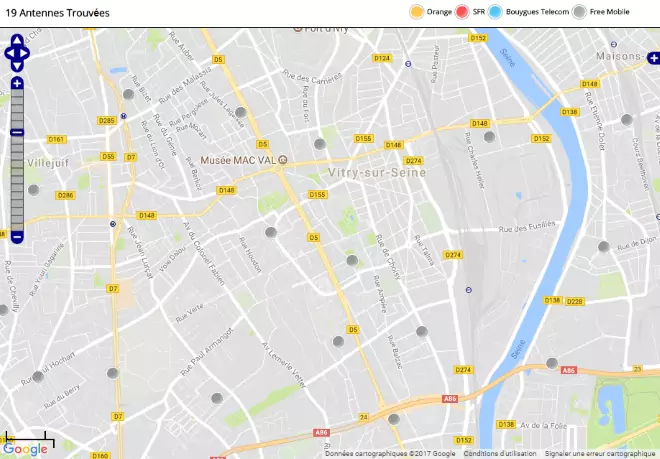Open Conditions d'utilisation link
The height and width of the screenshot is (459, 660).
click(500, 454)
